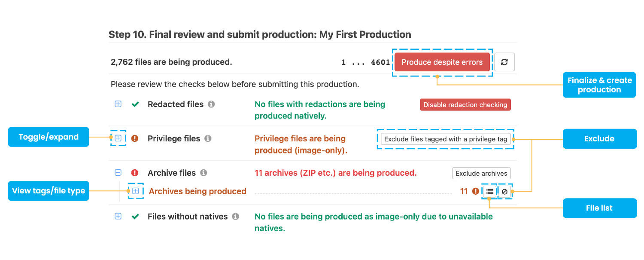644x260 pixels.
Task: Expand the Redacted files check
Action: tap(118, 104)
